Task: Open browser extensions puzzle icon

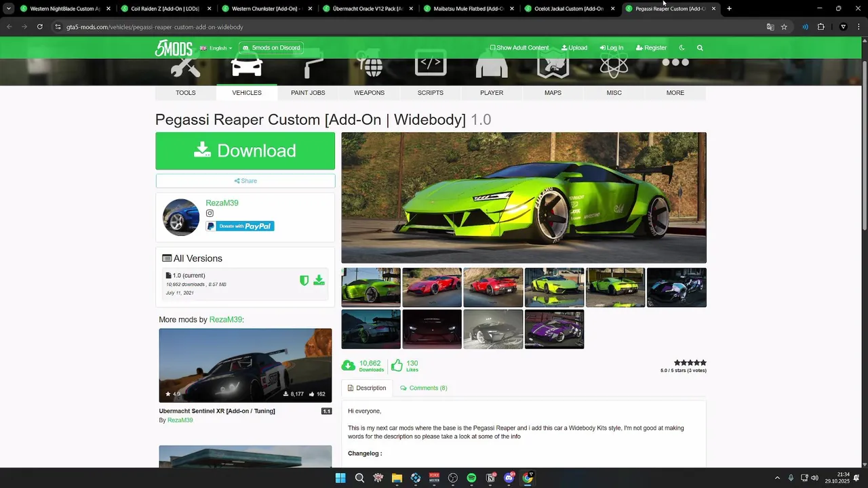Action: pos(821,27)
